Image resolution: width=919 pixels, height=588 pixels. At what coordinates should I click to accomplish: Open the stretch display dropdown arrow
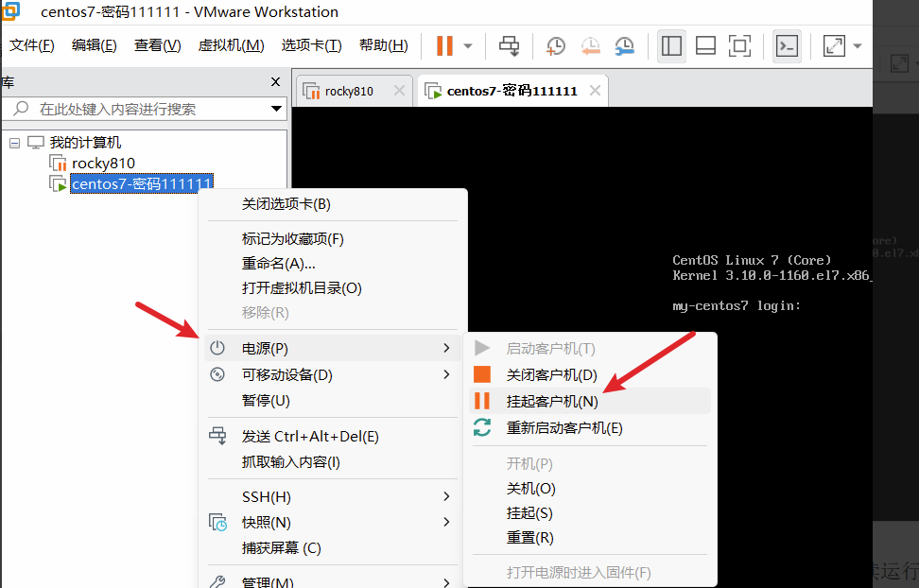(x=858, y=45)
